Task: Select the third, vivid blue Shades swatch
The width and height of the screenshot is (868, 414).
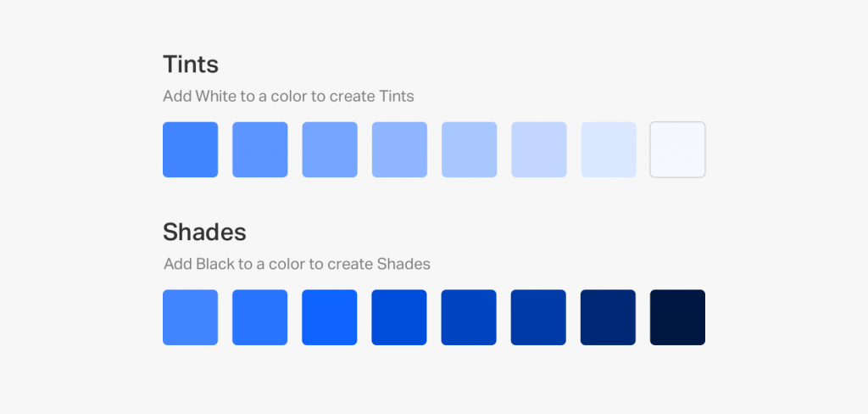Action: pyautogui.click(x=329, y=317)
